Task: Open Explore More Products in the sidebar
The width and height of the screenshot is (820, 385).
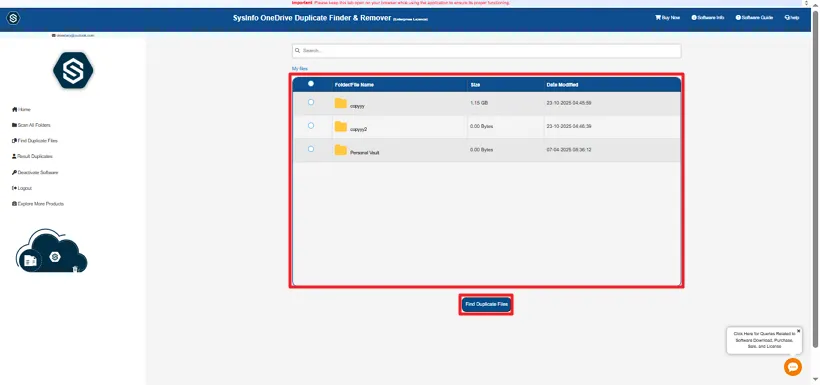Action: coord(38,203)
